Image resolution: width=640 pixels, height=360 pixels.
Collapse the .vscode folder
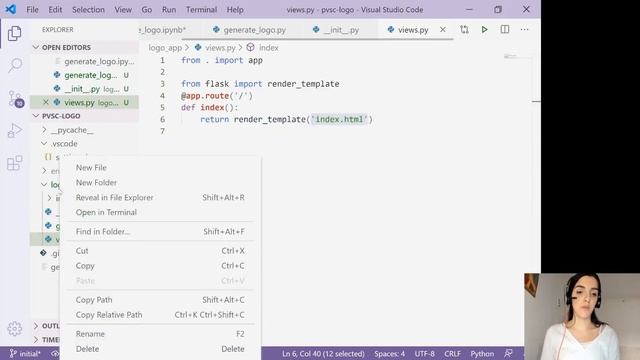(64, 144)
